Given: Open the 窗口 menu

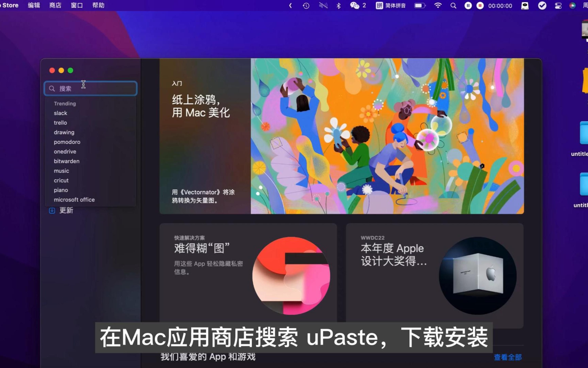Looking at the screenshot, I should pyautogui.click(x=77, y=5).
